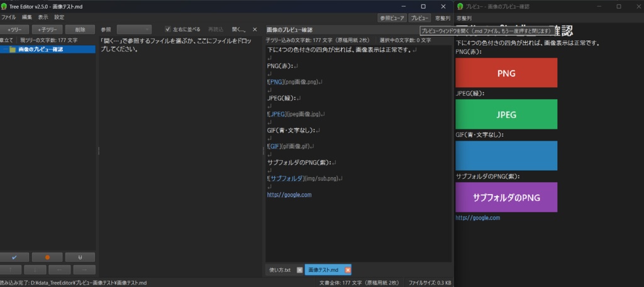Click the up arrow move button
644x287 pixels.
[x=9, y=270]
